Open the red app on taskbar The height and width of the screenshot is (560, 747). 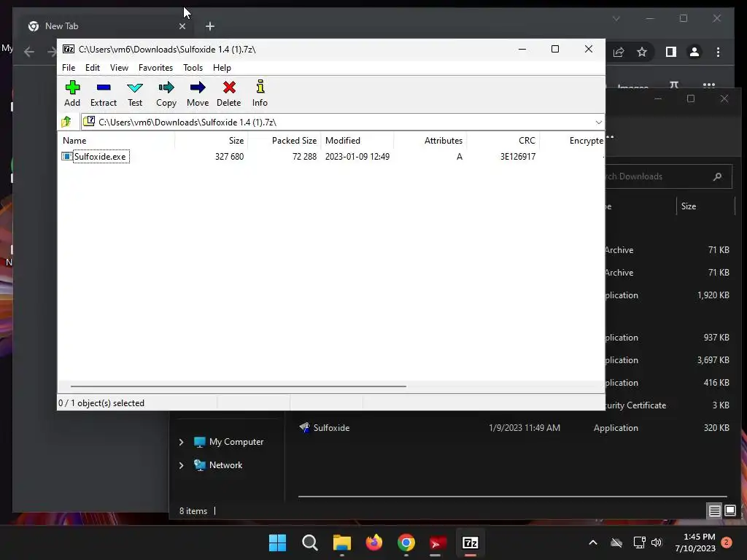tap(438, 542)
